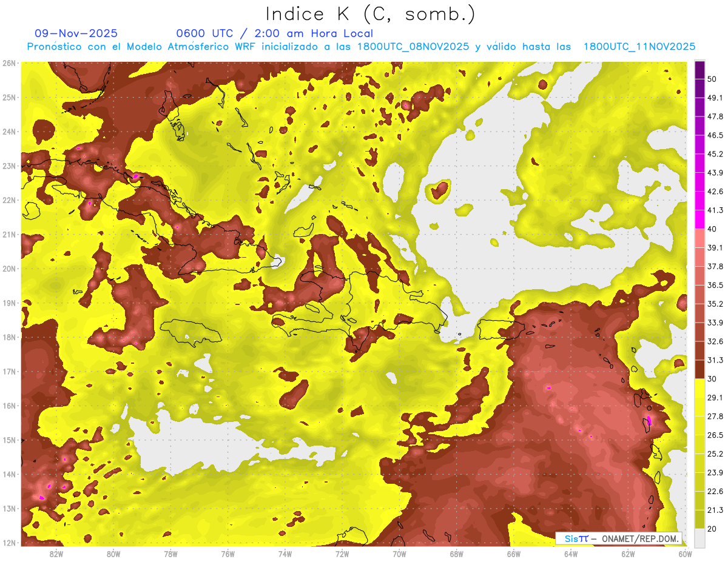Click the colorbar value '31.3'

click(715, 360)
